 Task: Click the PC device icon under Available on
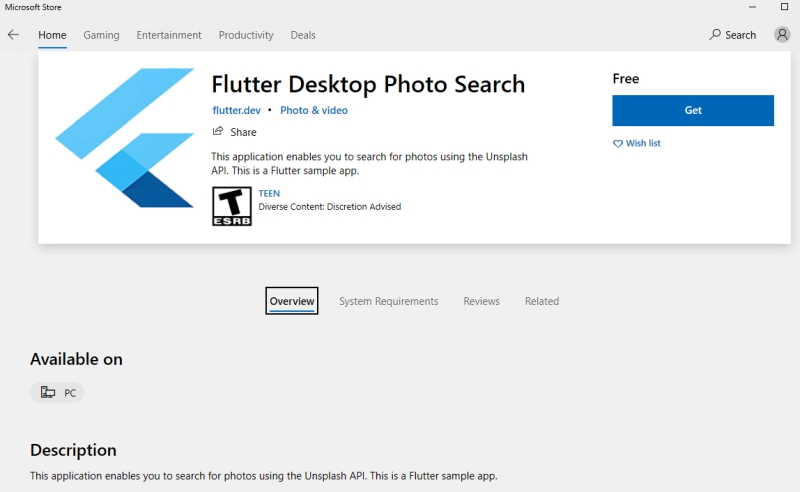click(x=48, y=392)
